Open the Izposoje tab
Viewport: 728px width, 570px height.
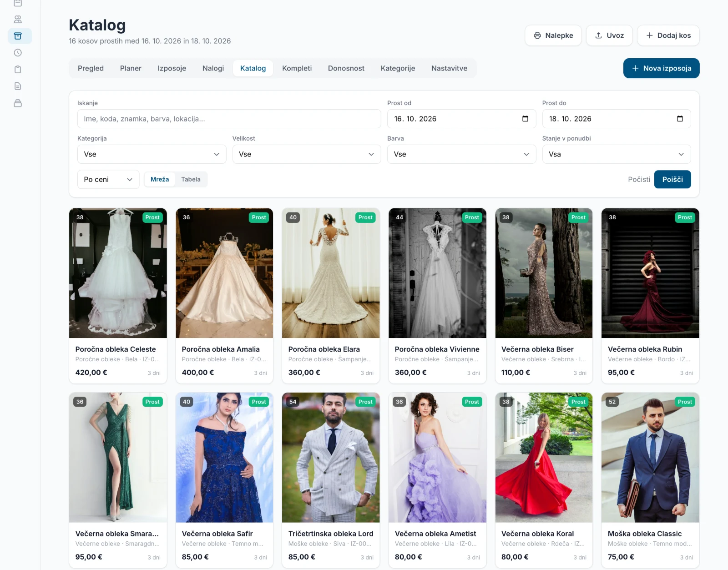(x=172, y=68)
